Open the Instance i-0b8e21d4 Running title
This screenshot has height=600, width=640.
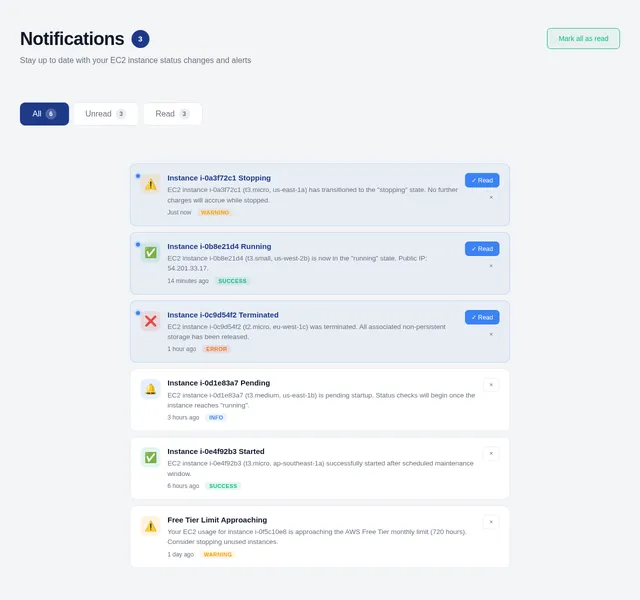point(219,247)
